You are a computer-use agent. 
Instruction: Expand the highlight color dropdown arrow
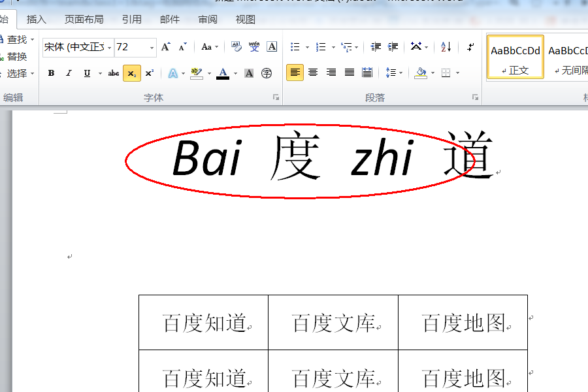point(209,73)
